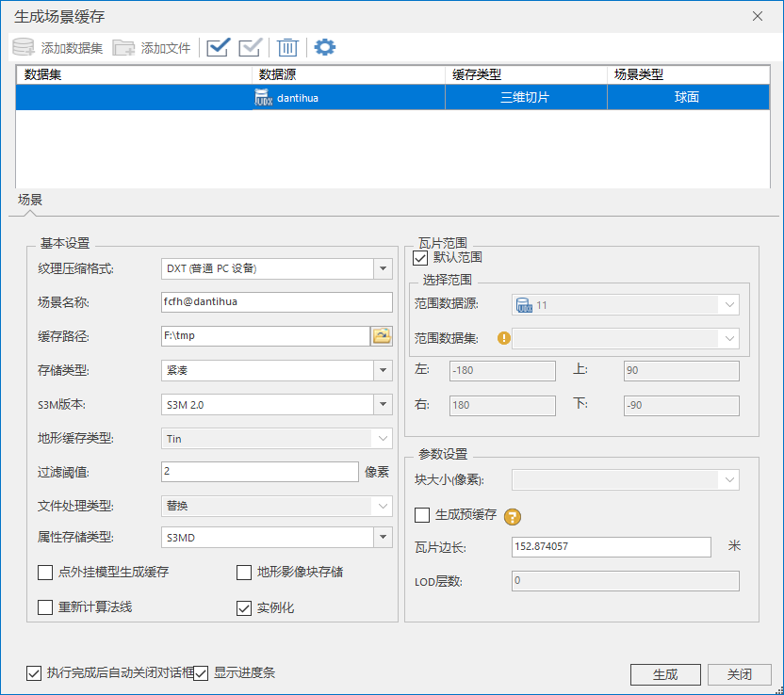
Task: Click the 缓存类型 column header
Action: pyautogui.click(x=526, y=75)
